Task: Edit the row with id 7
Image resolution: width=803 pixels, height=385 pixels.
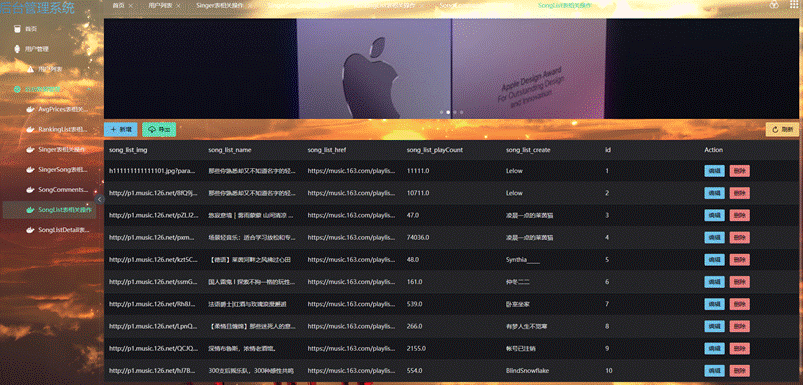Action: click(714, 304)
